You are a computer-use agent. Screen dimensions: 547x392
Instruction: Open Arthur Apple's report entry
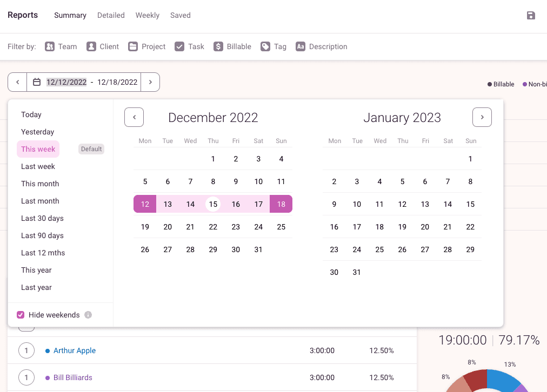(75, 351)
